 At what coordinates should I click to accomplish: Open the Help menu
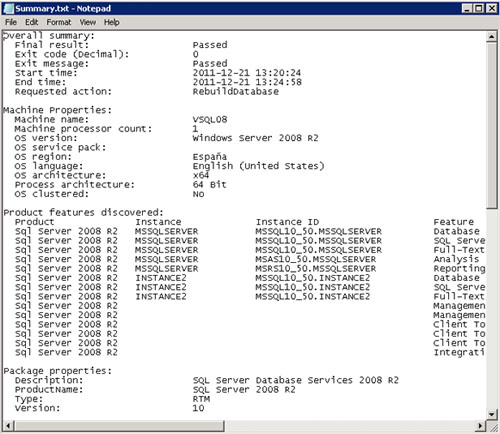tap(111, 22)
